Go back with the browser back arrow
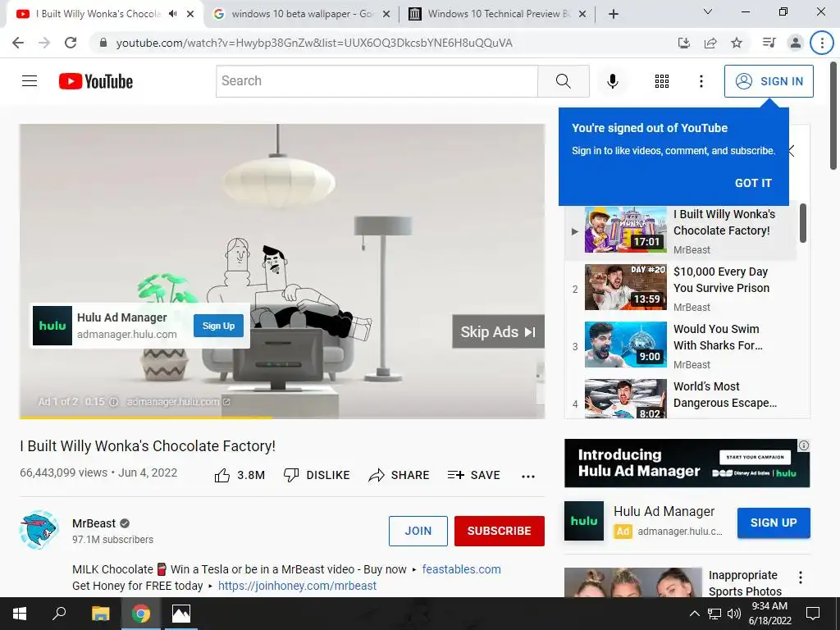Screen dimensions: 840x630 (x=18, y=43)
